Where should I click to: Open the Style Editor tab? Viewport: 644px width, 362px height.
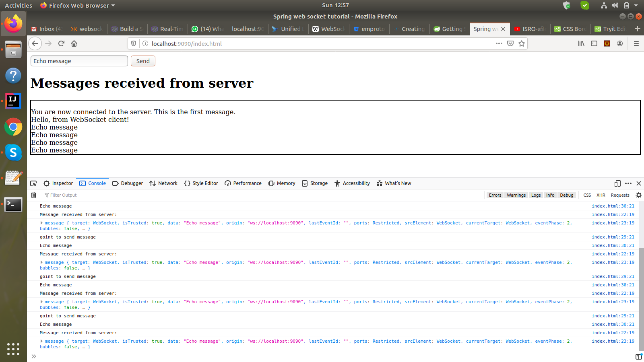(x=201, y=183)
